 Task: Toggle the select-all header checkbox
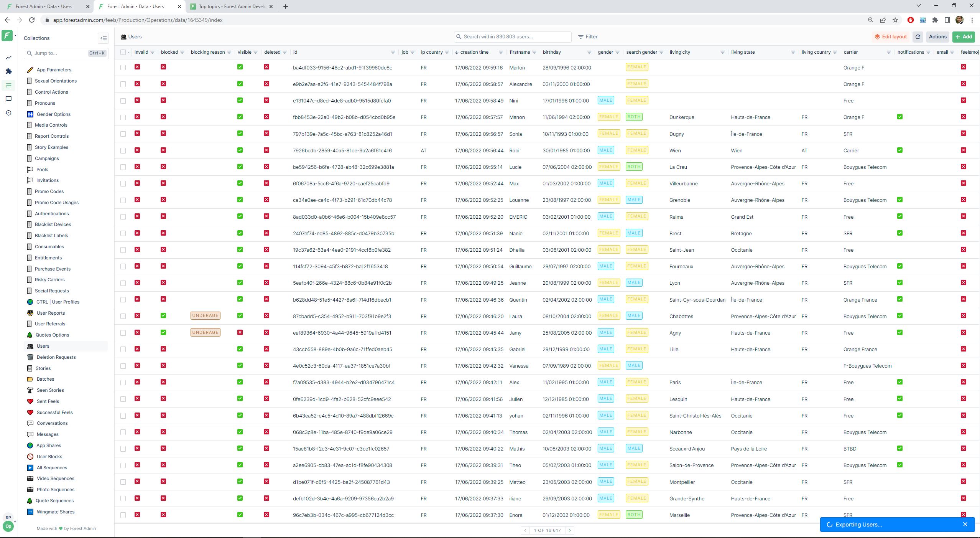tap(123, 52)
